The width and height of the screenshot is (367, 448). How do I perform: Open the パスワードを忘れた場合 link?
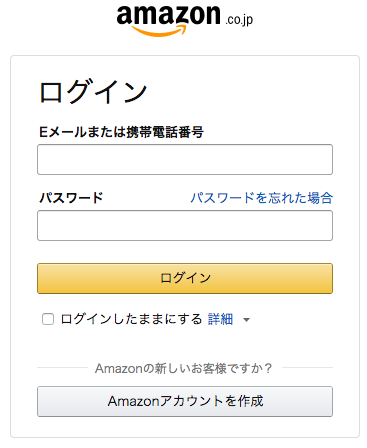[x=261, y=198]
